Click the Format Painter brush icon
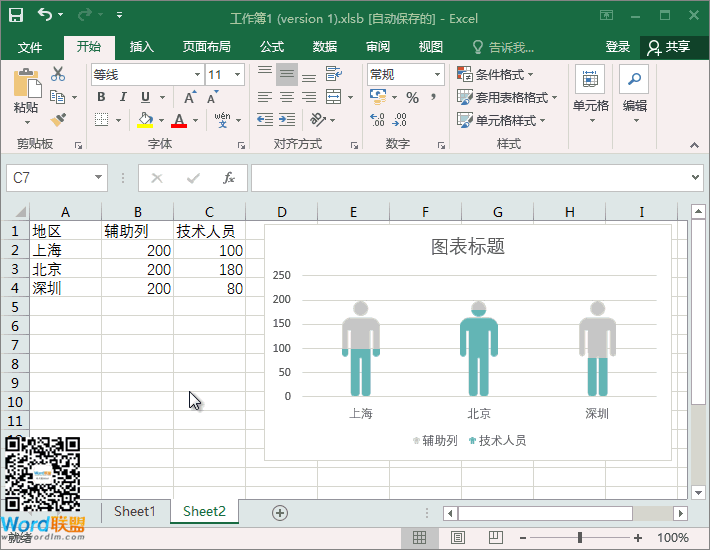 58,120
